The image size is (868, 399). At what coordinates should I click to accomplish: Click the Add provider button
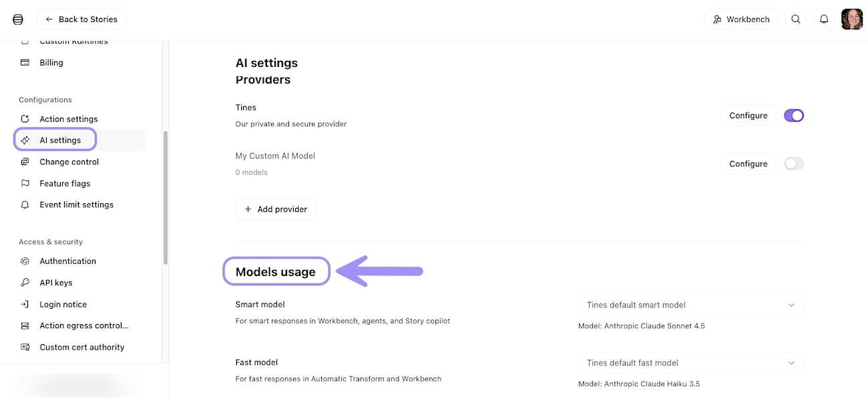pyautogui.click(x=275, y=209)
